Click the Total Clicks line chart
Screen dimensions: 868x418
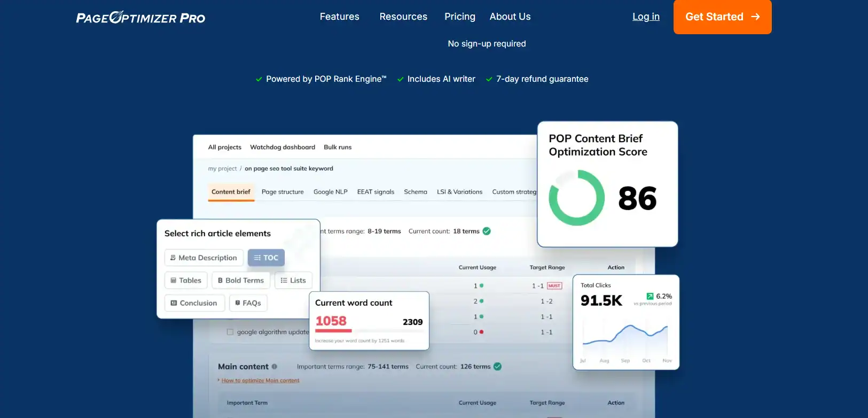pyautogui.click(x=625, y=336)
